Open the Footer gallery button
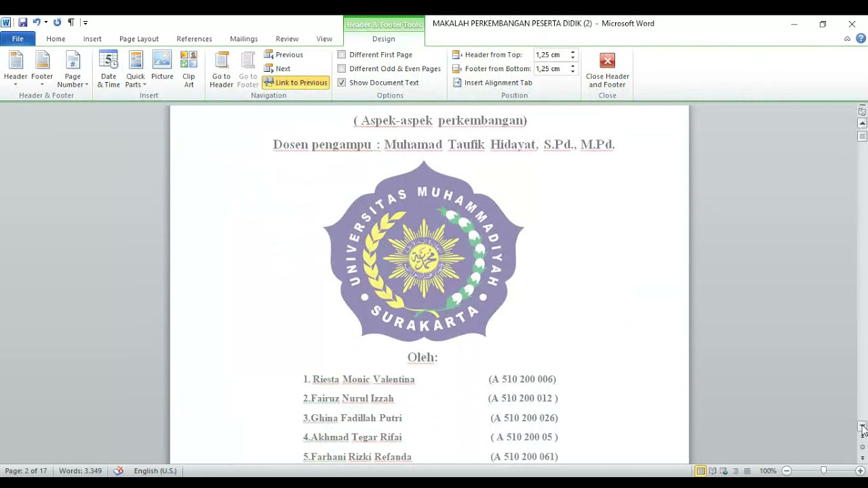The height and width of the screenshot is (488, 868). 42,69
